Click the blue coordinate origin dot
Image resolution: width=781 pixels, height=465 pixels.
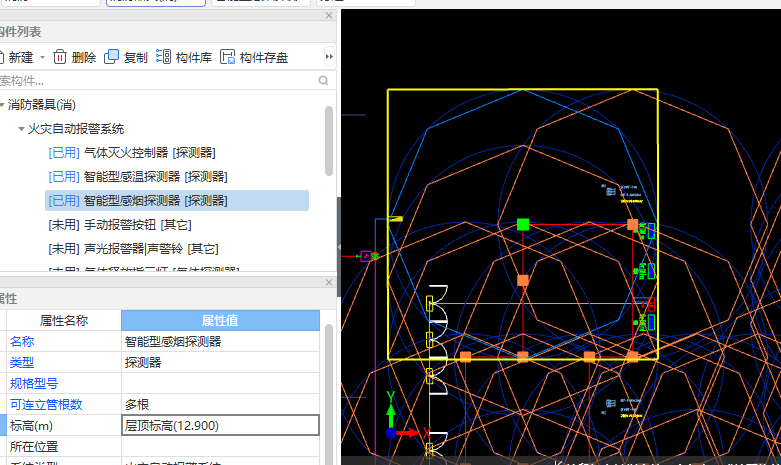coord(391,433)
